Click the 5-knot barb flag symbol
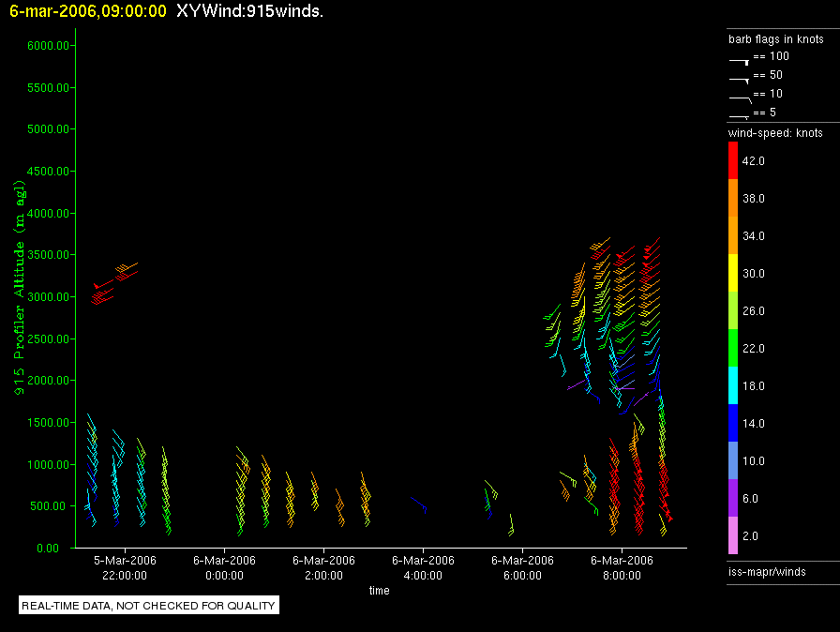Screen dimensions: 840x632 740,115
